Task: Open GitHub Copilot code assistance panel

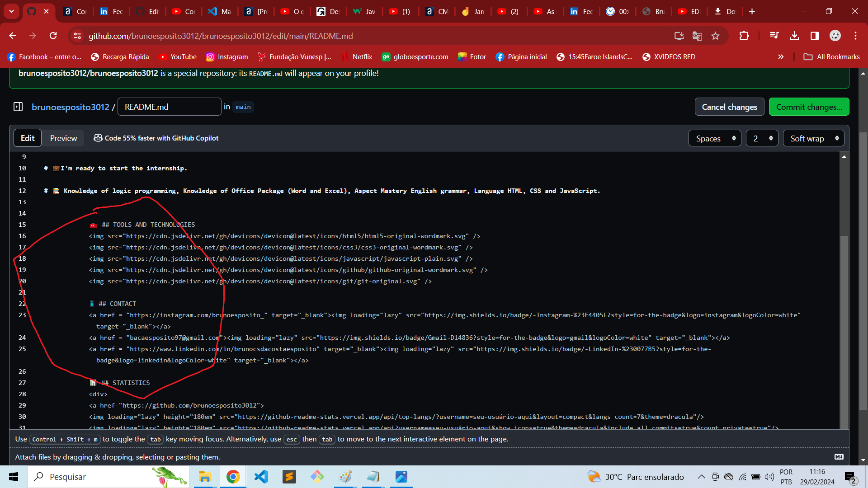Action: pyautogui.click(x=156, y=138)
